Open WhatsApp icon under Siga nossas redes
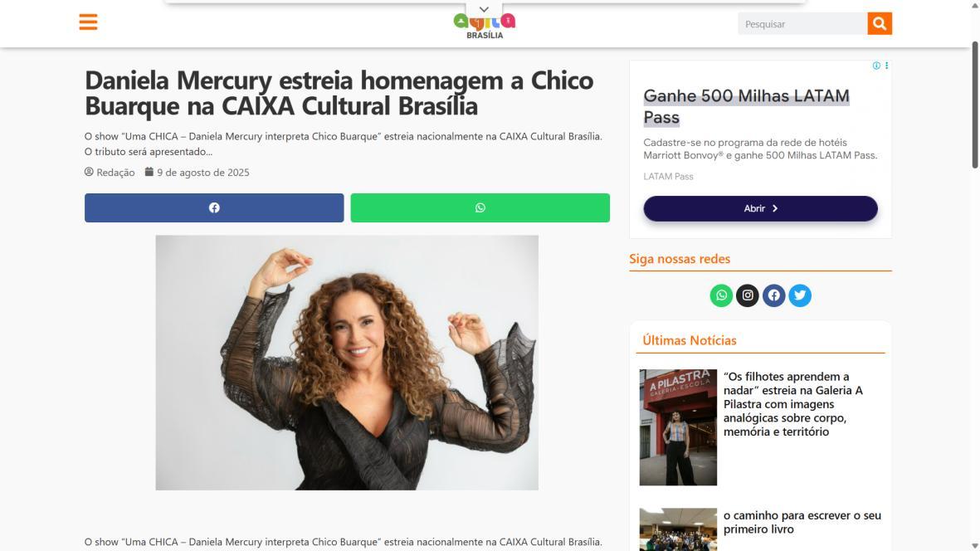This screenshot has width=980, height=551. (x=721, y=295)
